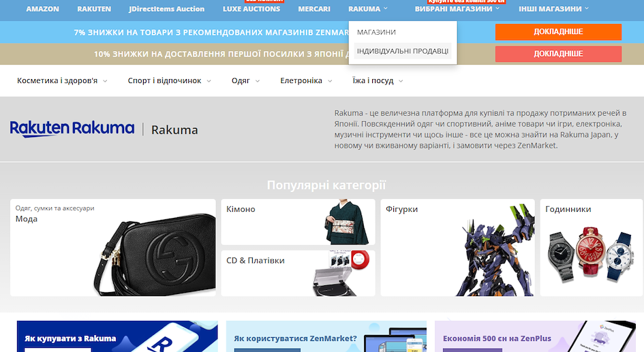644x352 pixels.
Task: Open the MERCARI marketplace link
Action: (x=314, y=9)
